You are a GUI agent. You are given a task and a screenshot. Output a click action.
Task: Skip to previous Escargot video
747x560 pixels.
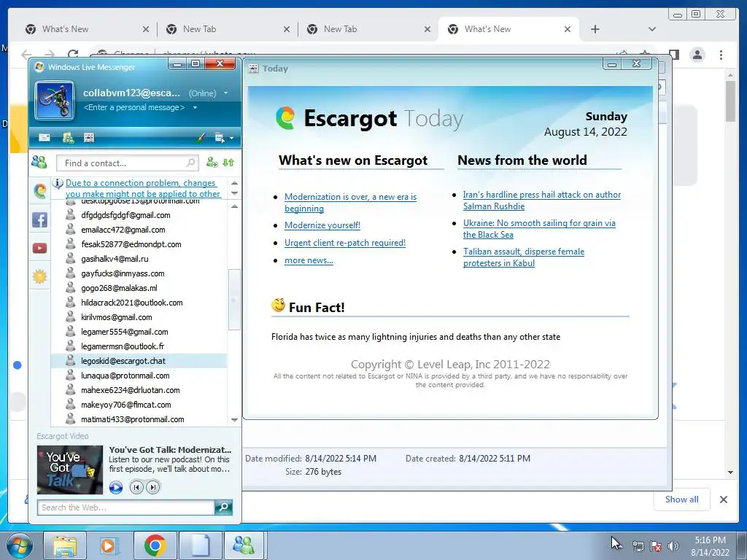(136, 487)
